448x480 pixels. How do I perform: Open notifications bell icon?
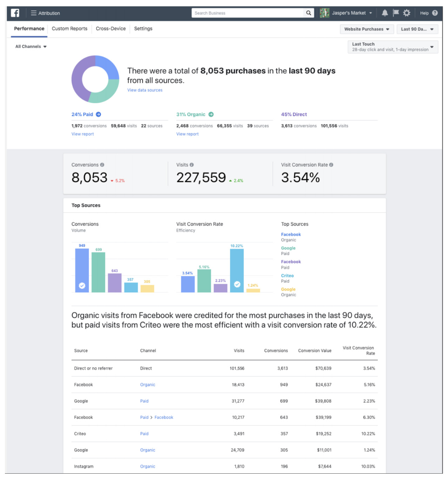click(x=385, y=13)
